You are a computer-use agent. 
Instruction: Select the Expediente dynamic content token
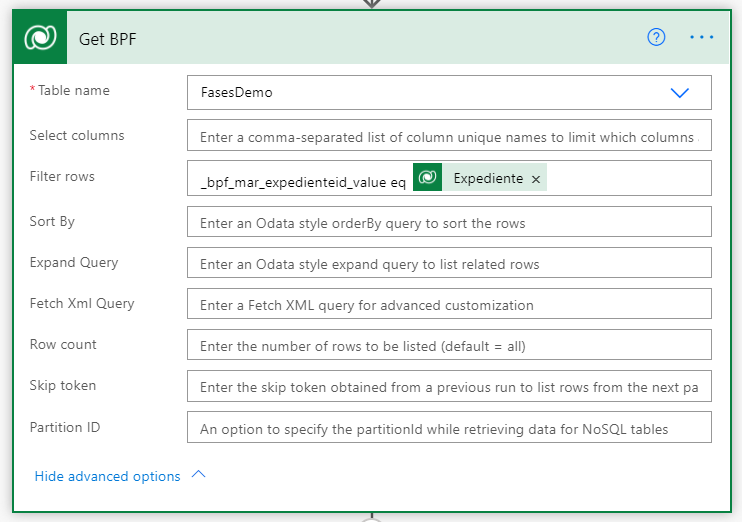[488, 178]
